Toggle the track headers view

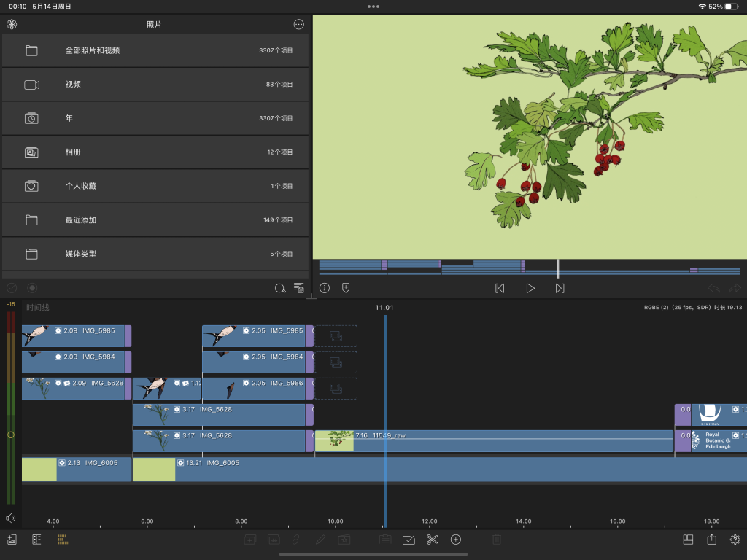tap(36, 540)
